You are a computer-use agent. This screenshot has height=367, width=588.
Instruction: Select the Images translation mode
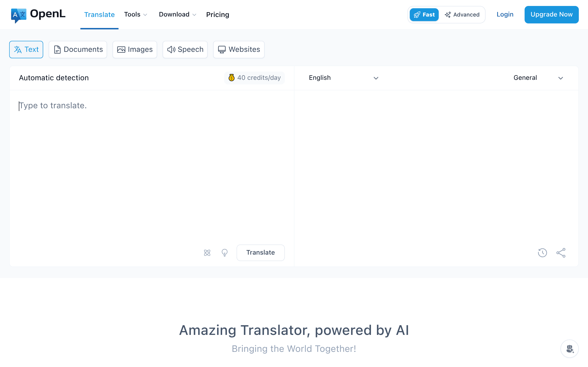point(135,49)
